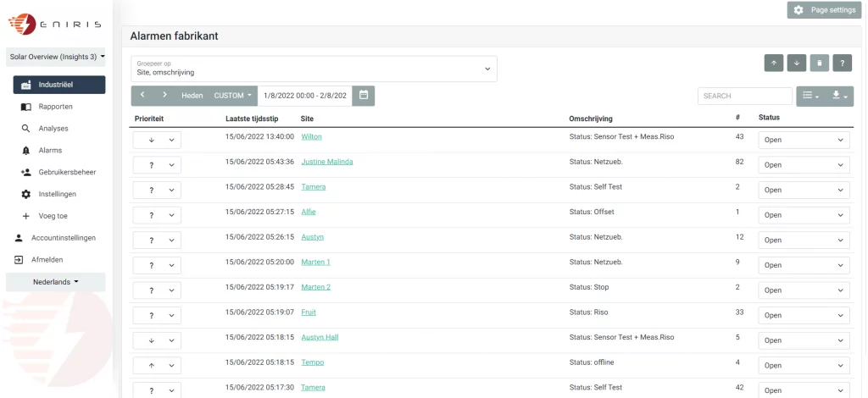Sort by the Laatste tijdsstip column header

click(x=252, y=119)
